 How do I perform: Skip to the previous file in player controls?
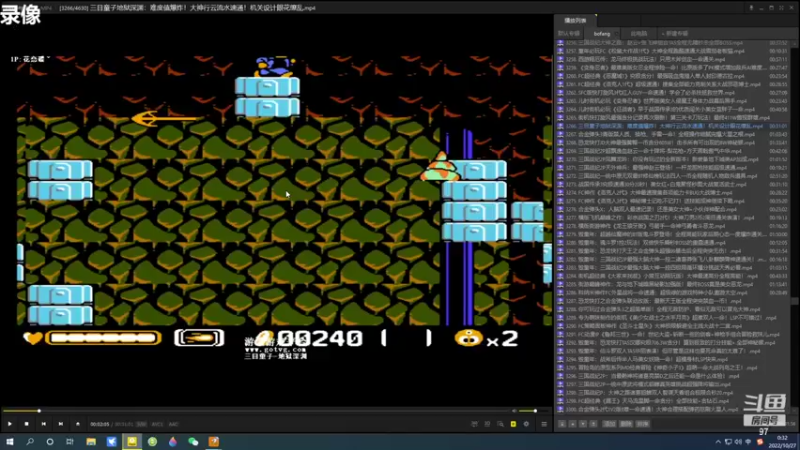[44, 424]
